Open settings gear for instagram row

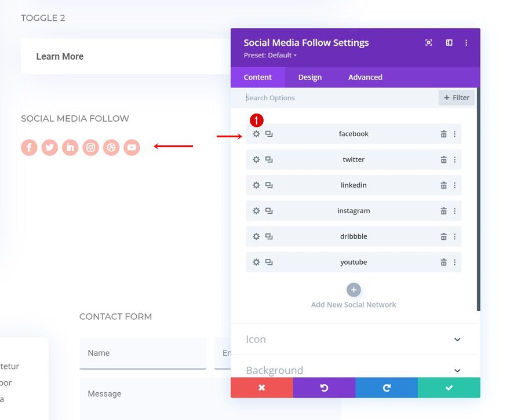(256, 211)
